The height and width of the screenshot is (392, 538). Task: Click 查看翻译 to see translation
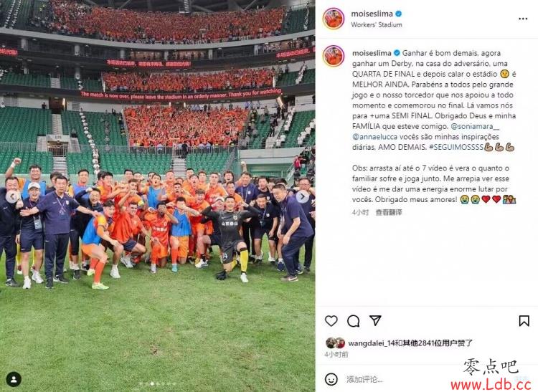tap(389, 212)
